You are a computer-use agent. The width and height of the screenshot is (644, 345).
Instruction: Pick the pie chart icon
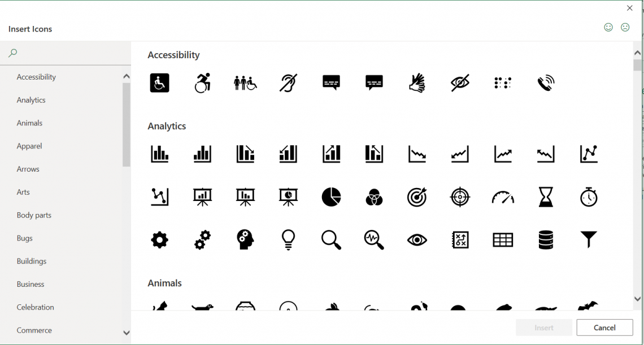(331, 196)
